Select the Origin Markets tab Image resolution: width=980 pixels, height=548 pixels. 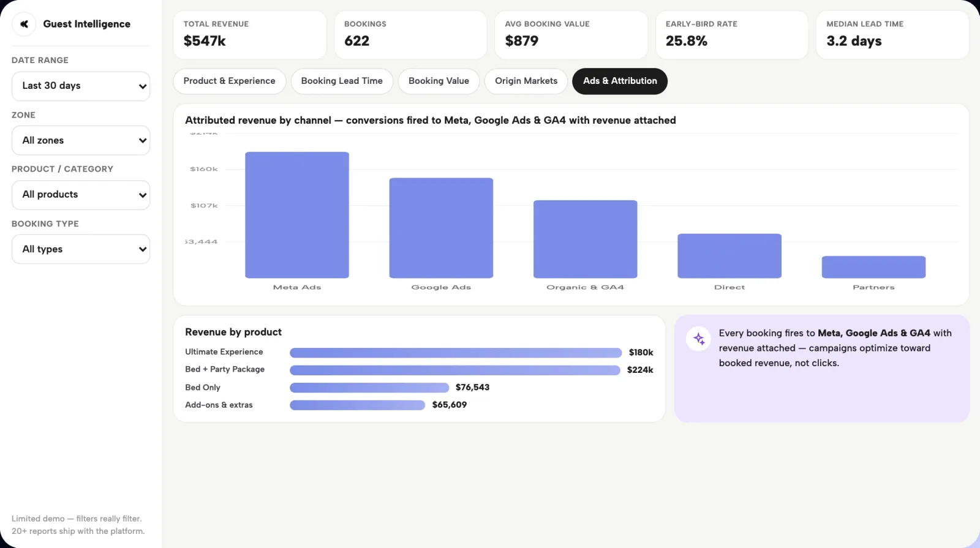pyautogui.click(x=526, y=81)
